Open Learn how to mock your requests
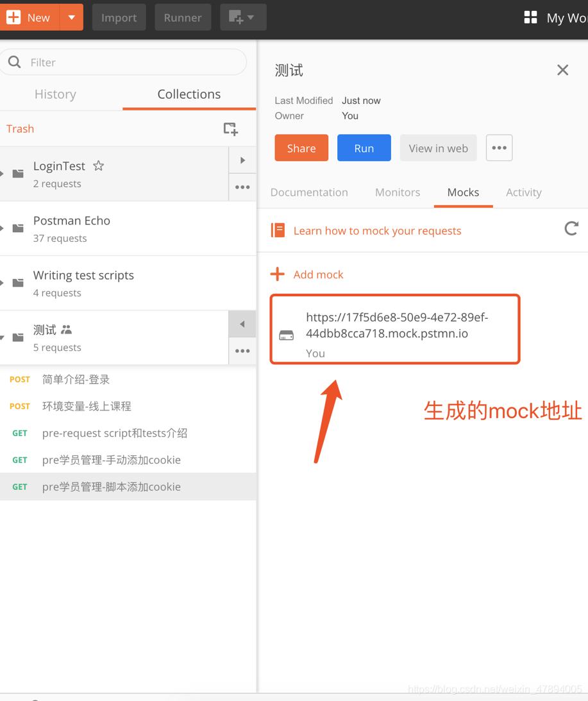The height and width of the screenshot is (701, 588). [377, 231]
